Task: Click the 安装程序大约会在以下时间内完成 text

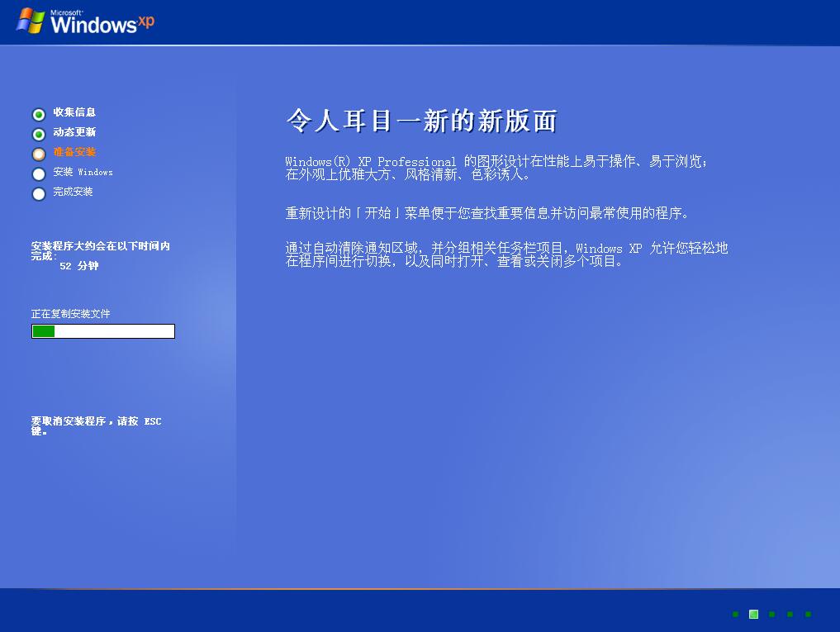Action: [x=100, y=251]
